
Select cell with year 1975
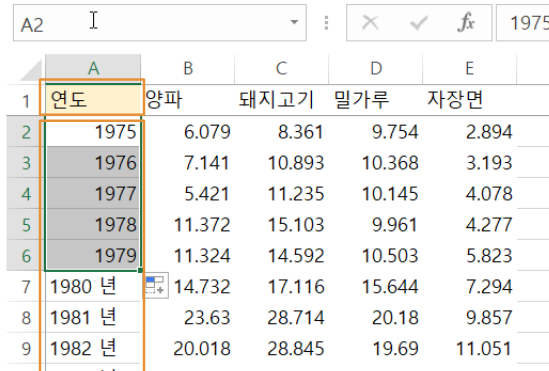(93, 132)
